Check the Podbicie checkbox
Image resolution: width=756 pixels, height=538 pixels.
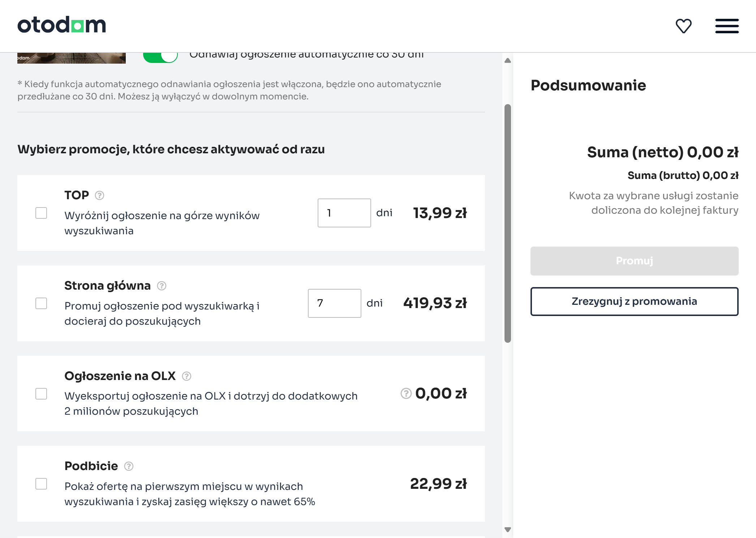click(41, 484)
